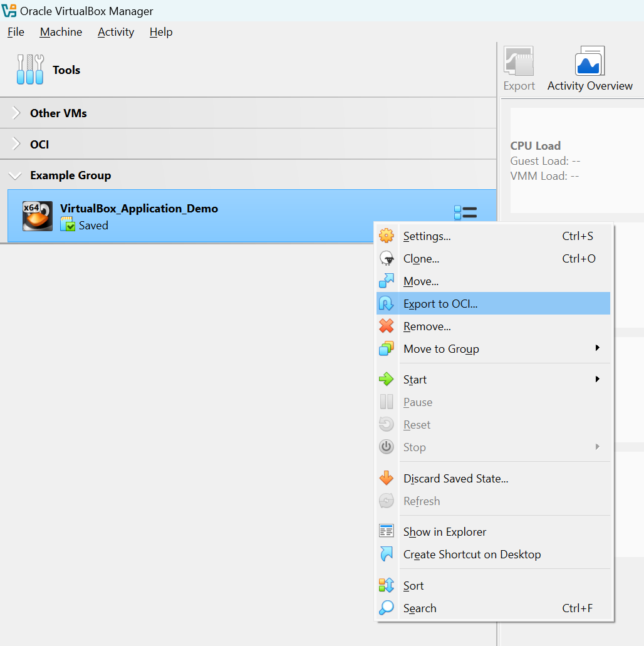Choose Settings... from the context menu
Image resolution: width=644 pixels, height=646 pixels.
click(x=493, y=236)
